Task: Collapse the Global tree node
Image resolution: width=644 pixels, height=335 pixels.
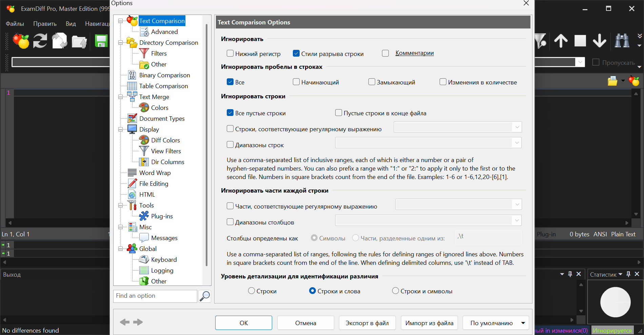Action: (x=120, y=249)
